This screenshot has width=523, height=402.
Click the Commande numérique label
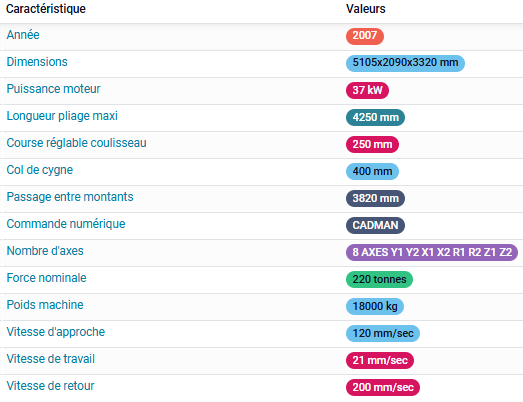click(x=66, y=224)
